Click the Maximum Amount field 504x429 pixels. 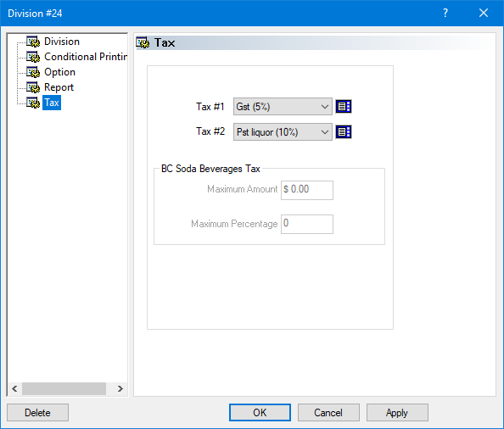pos(307,190)
